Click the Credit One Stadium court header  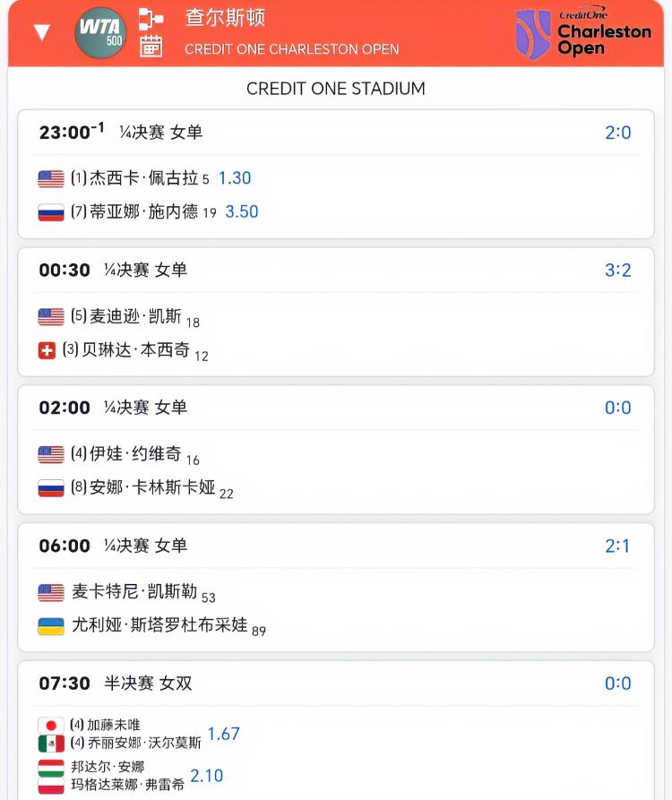pos(335,89)
